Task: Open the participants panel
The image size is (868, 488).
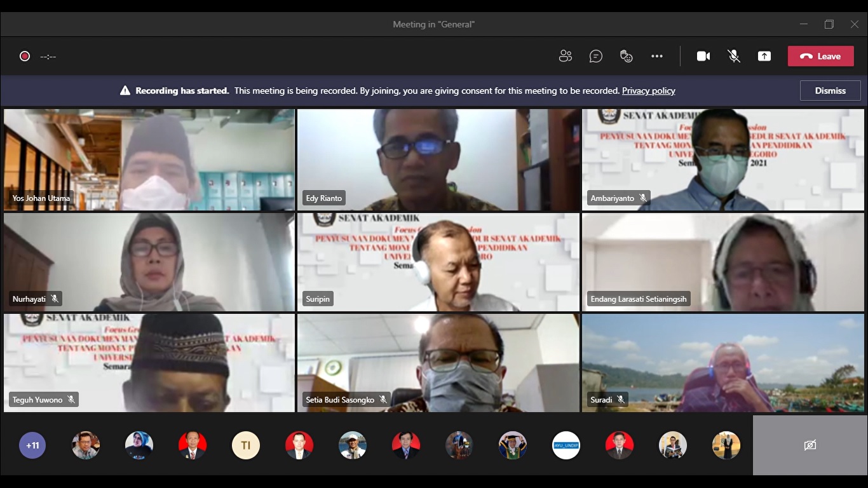Action: 565,56
